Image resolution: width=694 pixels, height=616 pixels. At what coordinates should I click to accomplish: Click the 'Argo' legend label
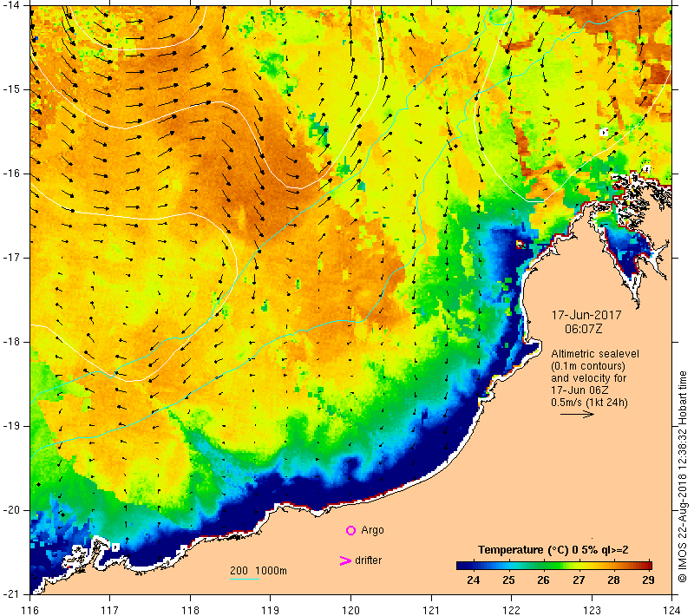coord(372,530)
